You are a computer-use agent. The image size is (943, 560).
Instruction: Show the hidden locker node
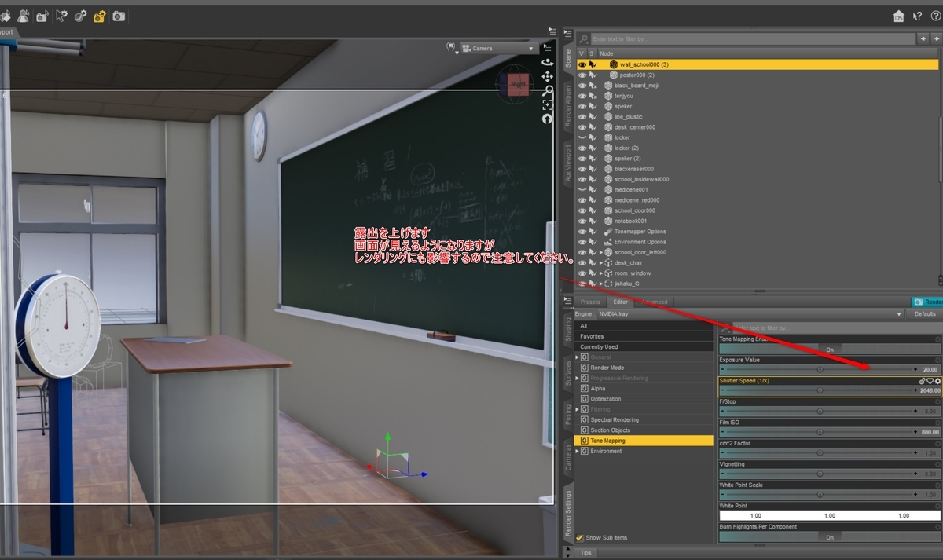pos(582,137)
